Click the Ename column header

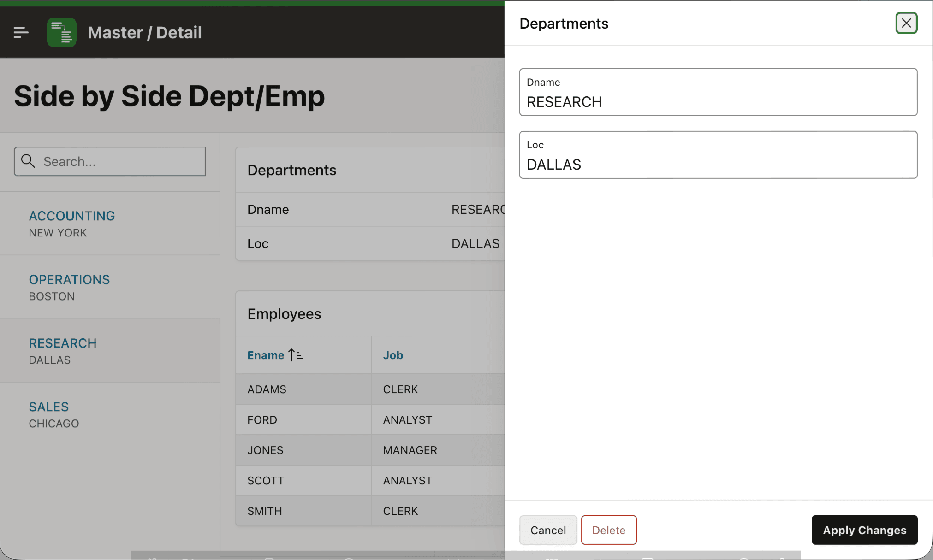pos(266,355)
